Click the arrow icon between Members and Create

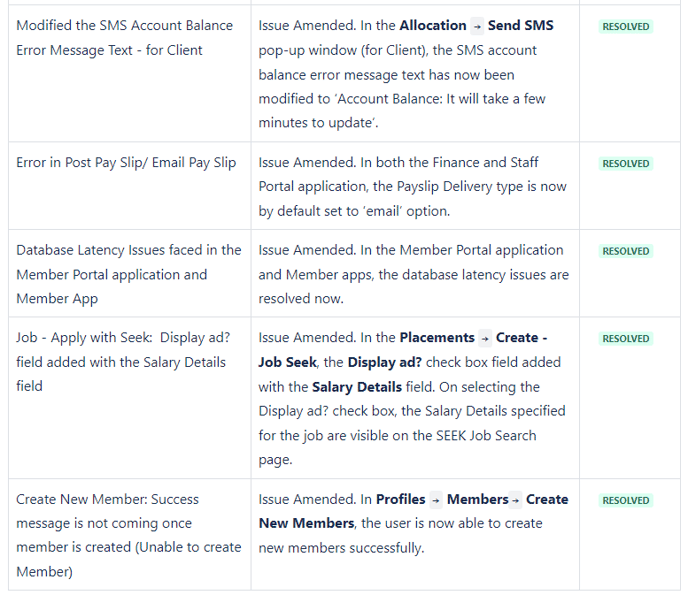[x=515, y=500]
